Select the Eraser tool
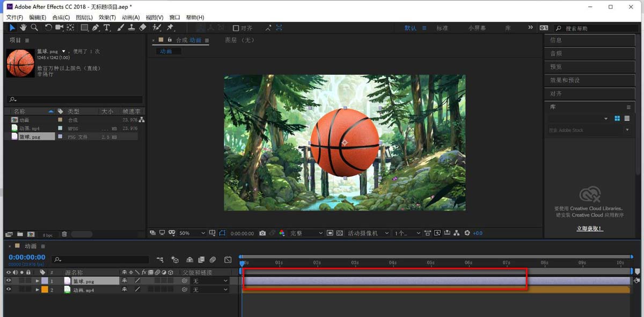 pos(143,27)
